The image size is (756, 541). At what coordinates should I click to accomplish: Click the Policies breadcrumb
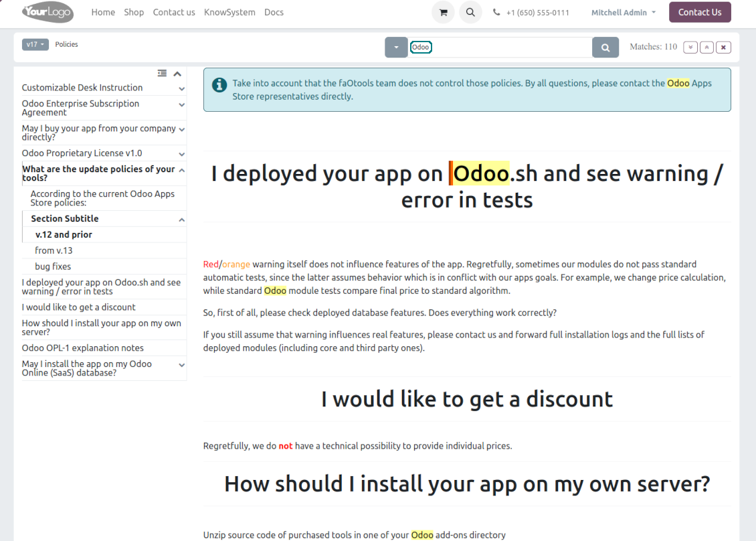coord(66,44)
